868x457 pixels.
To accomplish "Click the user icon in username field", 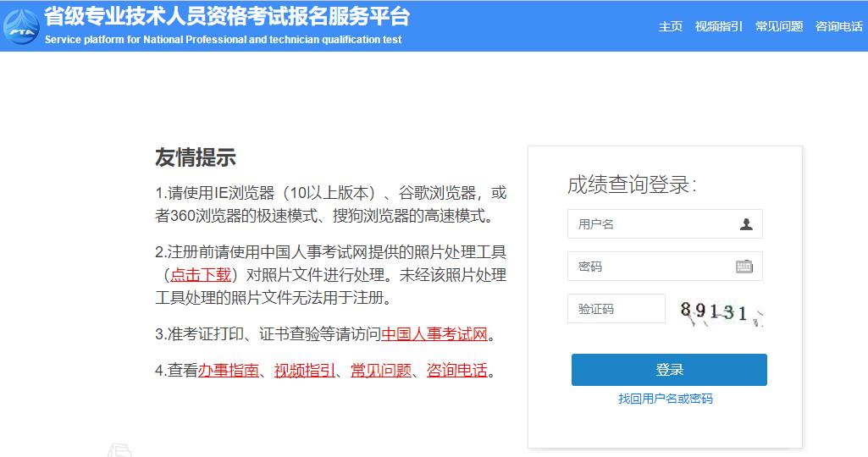I will [x=745, y=224].
